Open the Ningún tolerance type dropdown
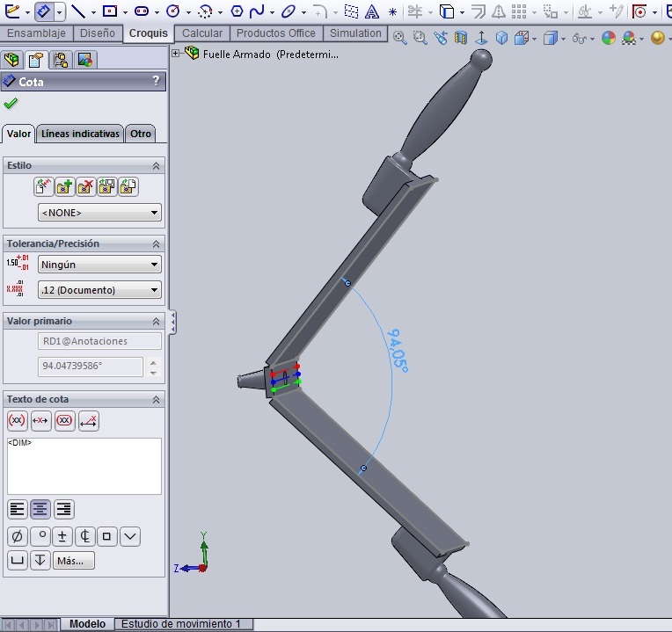The image size is (672, 632). (x=99, y=265)
